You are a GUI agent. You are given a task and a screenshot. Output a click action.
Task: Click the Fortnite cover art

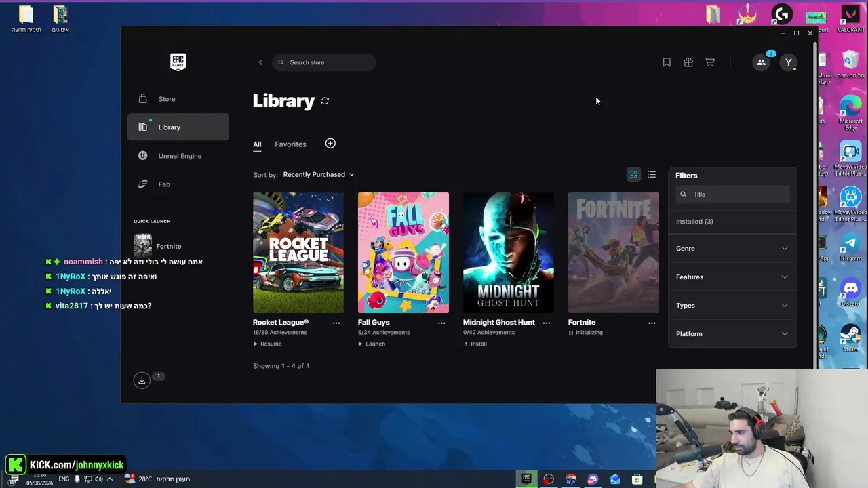tap(614, 253)
